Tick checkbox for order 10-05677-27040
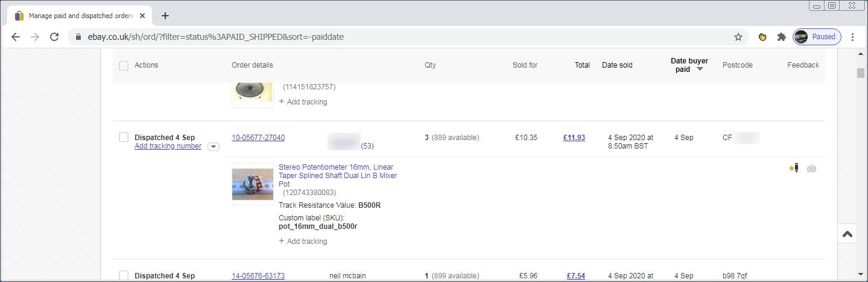The image size is (868, 282). [x=124, y=138]
